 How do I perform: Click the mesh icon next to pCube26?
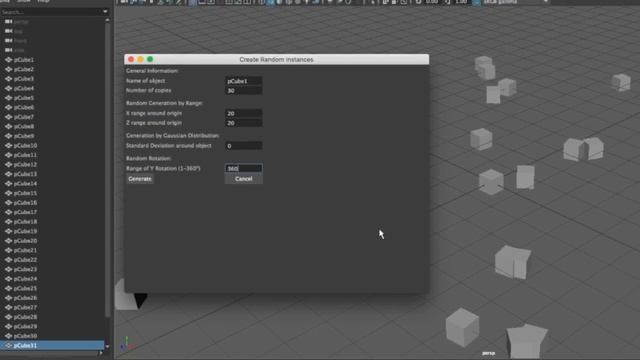pos(9,298)
